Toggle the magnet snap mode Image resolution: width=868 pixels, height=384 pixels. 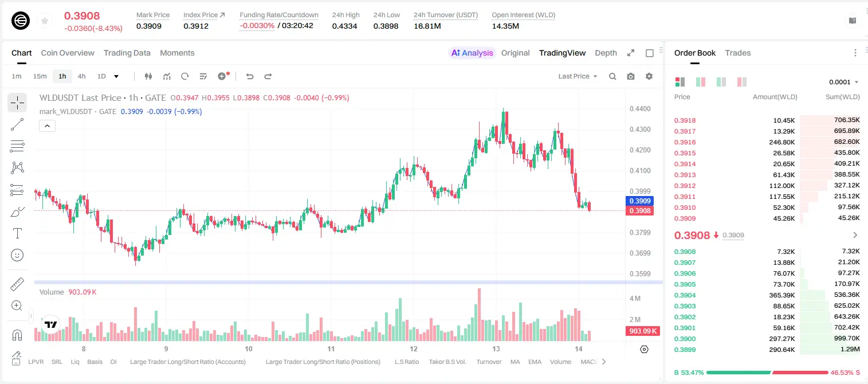(x=17, y=334)
